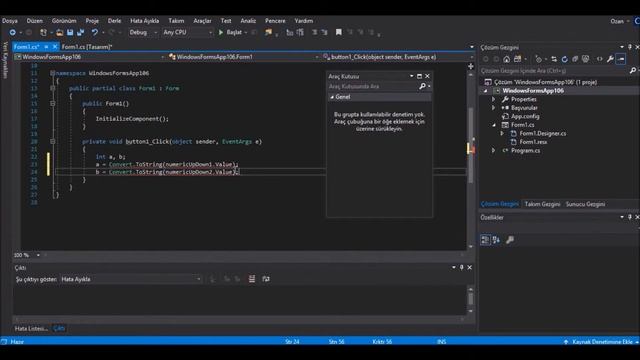Switch to the Hata Listesi tab

[31, 329]
